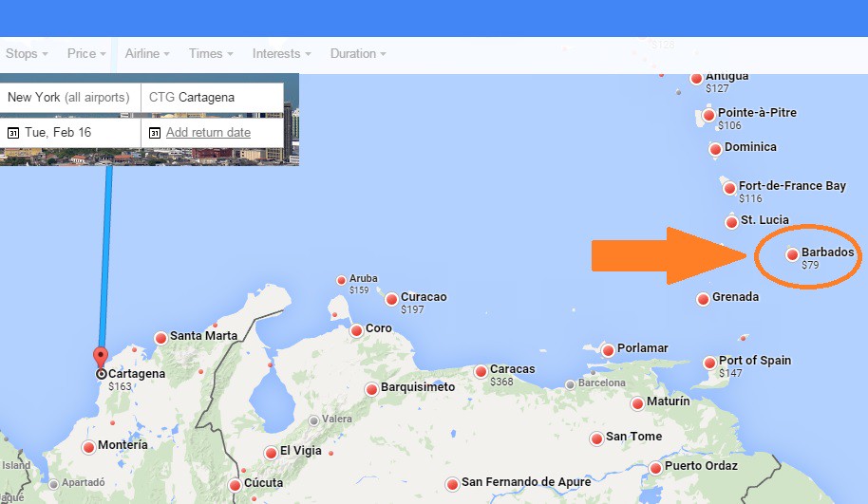Click the Antigua $127 price label
Viewport: 868px width, 504px height.
coord(717,88)
